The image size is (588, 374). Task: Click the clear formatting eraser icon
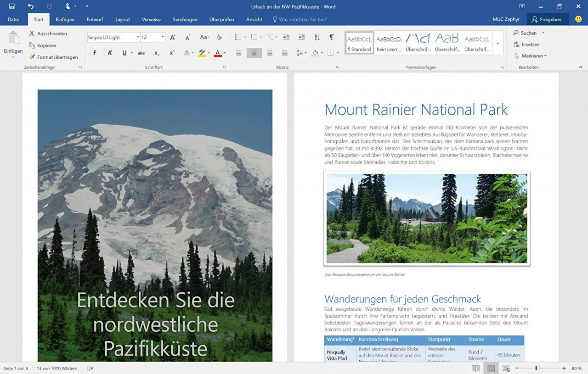[219, 37]
